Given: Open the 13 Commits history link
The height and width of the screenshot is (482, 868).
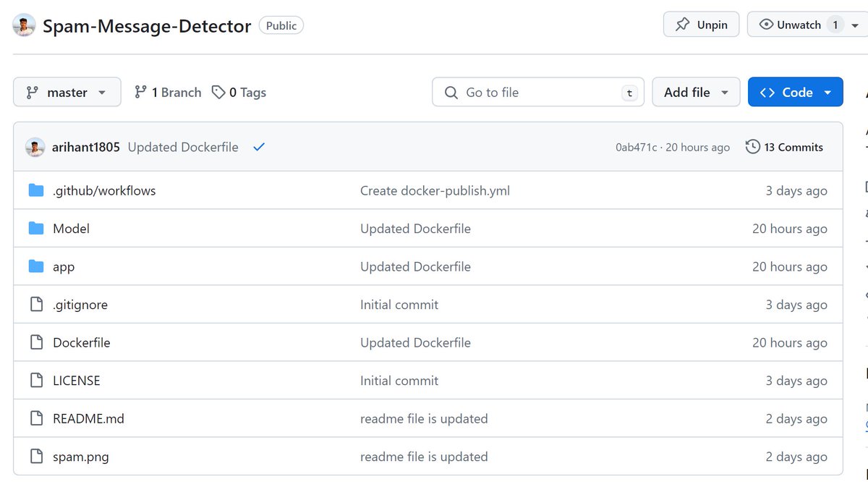Looking at the screenshot, I should [x=785, y=147].
